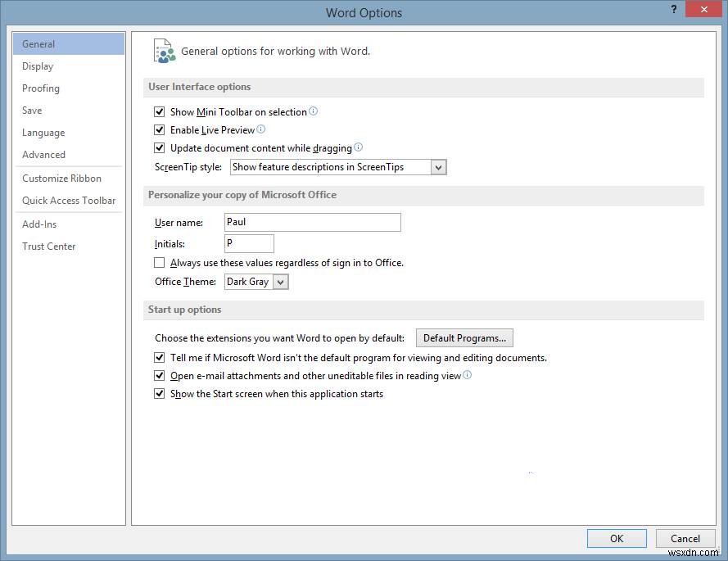Click the Choose the extensions text

click(279, 338)
